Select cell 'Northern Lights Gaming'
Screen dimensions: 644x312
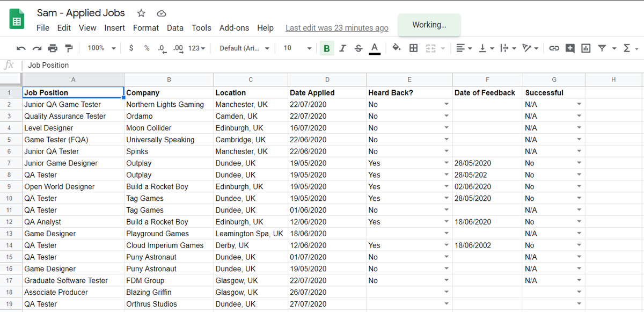[x=169, y=105]
